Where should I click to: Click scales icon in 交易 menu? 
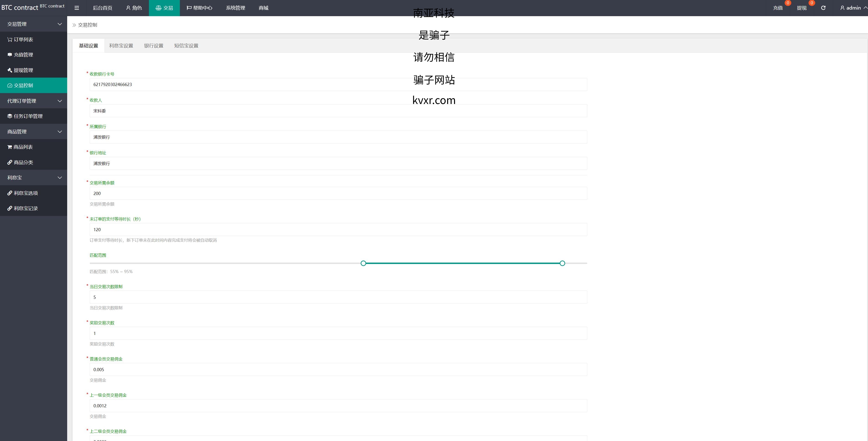coord(158,8)
